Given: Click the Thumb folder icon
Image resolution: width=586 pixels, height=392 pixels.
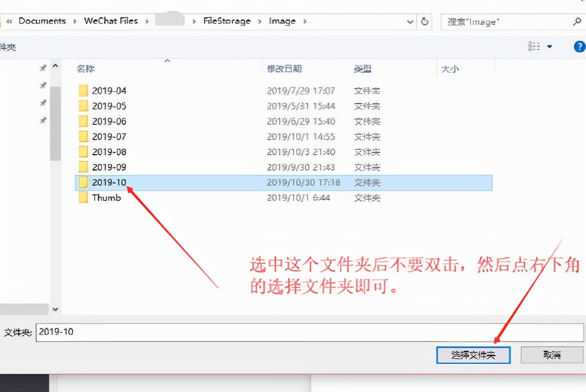Looking at the screenshot, I should (83, 198).
